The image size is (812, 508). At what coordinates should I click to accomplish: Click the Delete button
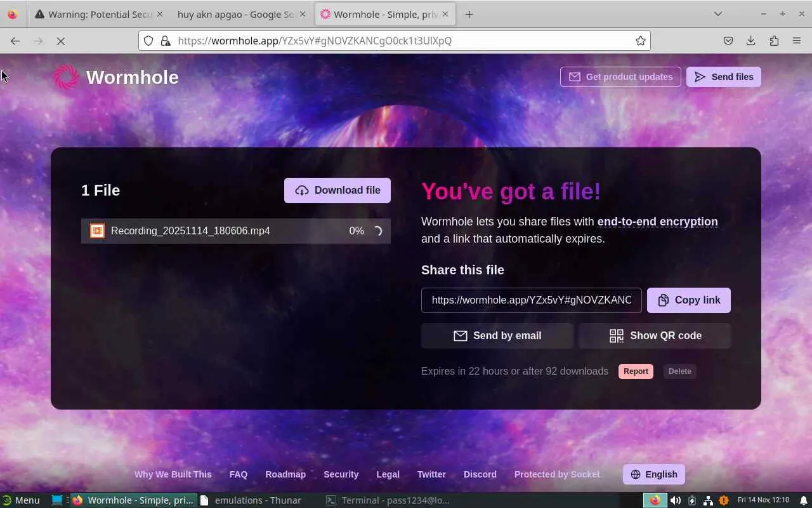pyautogui.click(x=679, y=371)
